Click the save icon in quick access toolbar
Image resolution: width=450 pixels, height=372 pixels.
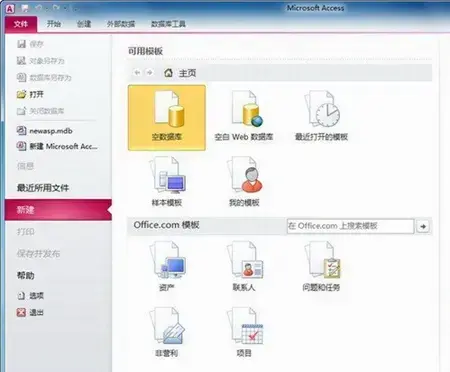[25, 8]
